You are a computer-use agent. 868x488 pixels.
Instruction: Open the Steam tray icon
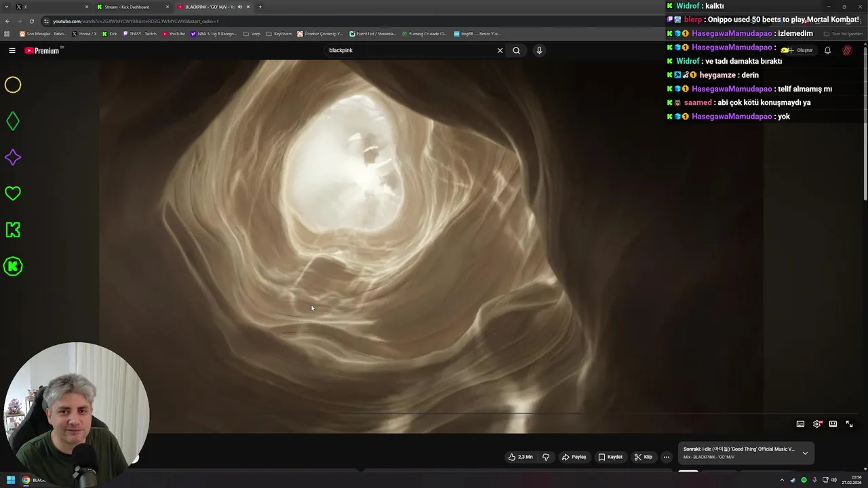click(x=793, y=480)
